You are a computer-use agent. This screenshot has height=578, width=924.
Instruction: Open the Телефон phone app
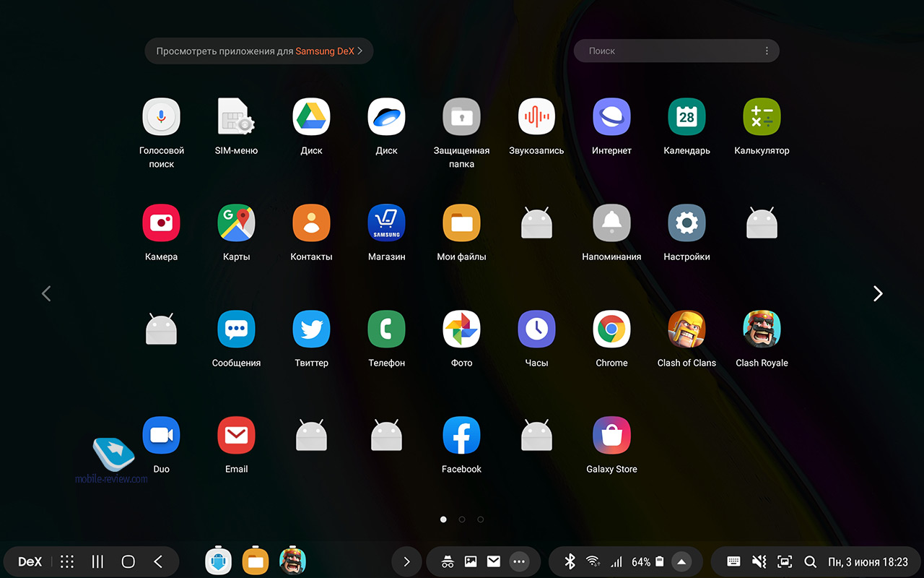pyautogui.click(x=386, y=329)
